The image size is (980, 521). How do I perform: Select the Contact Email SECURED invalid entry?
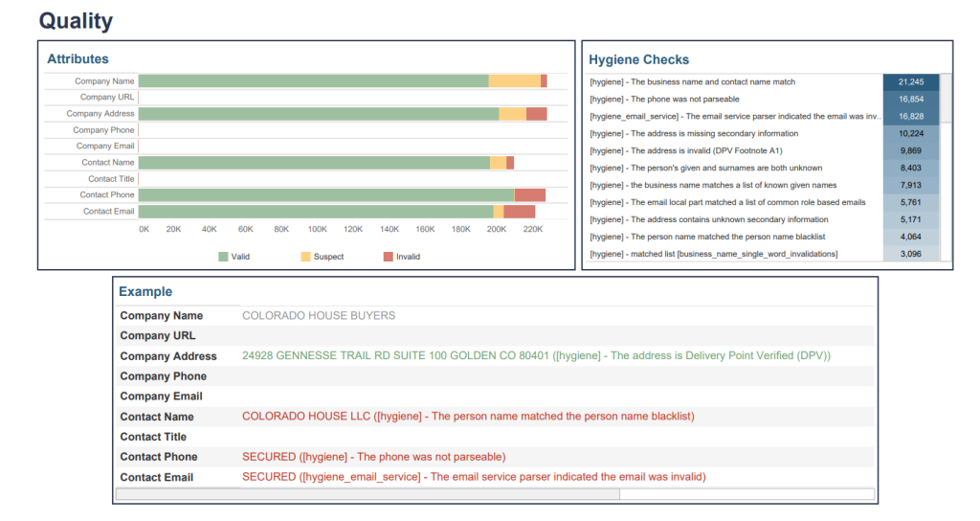click(x=473, y=477)
